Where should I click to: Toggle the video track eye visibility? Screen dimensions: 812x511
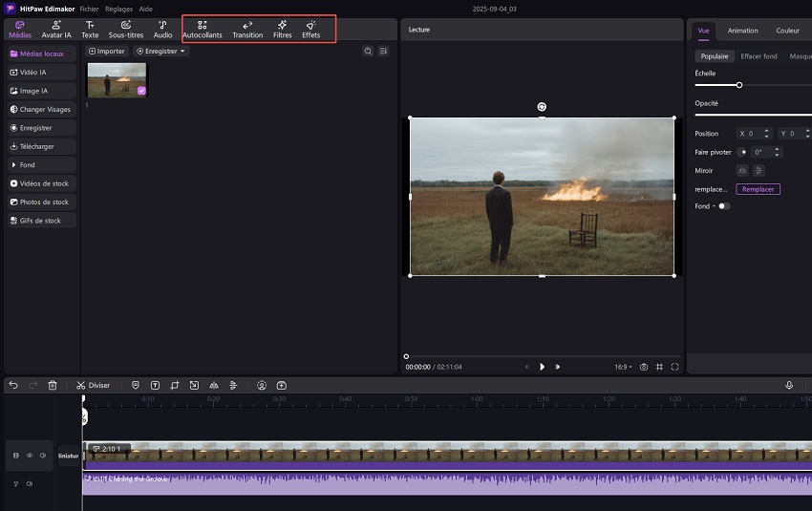(30, 456)
